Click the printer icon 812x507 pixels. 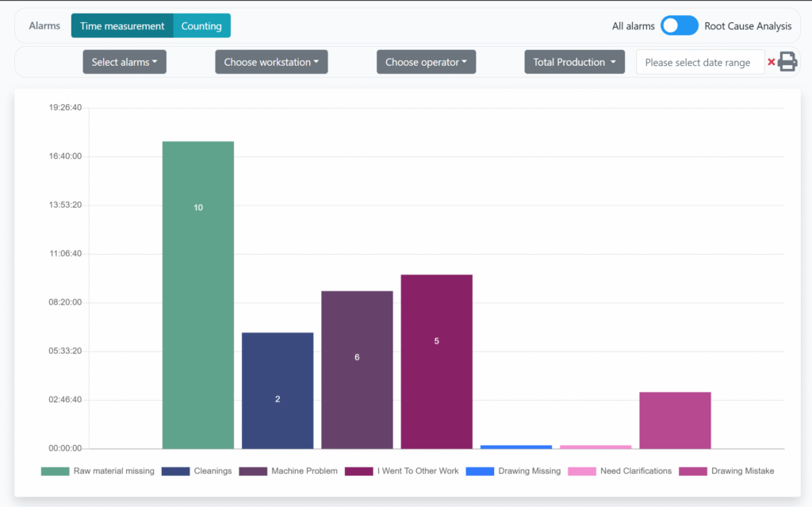click(x=787, y=62)
